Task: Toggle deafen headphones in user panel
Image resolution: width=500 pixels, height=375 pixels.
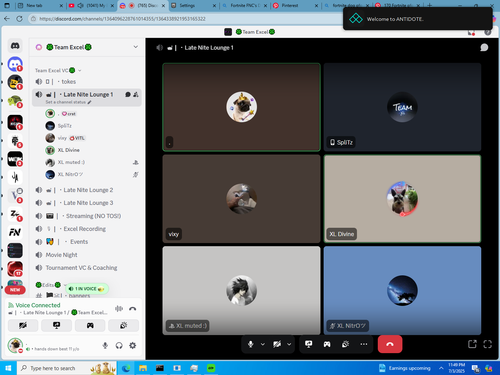Action: [x=119, y=346]
